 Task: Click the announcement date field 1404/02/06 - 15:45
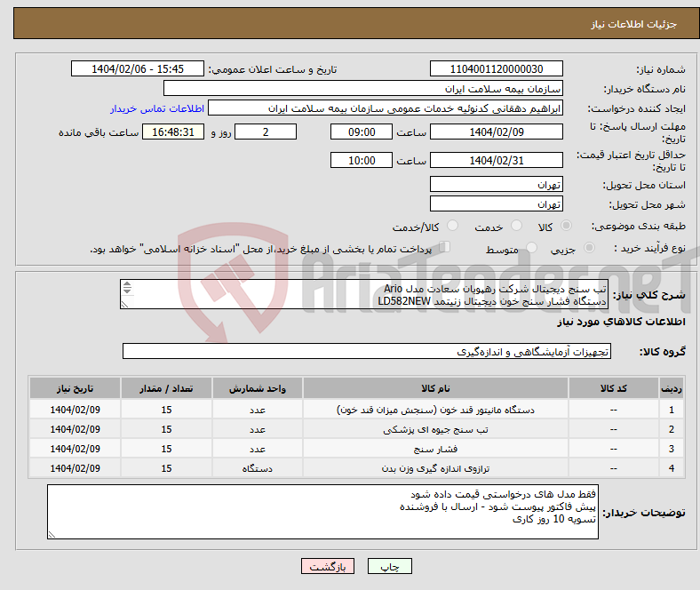point(138,68)
